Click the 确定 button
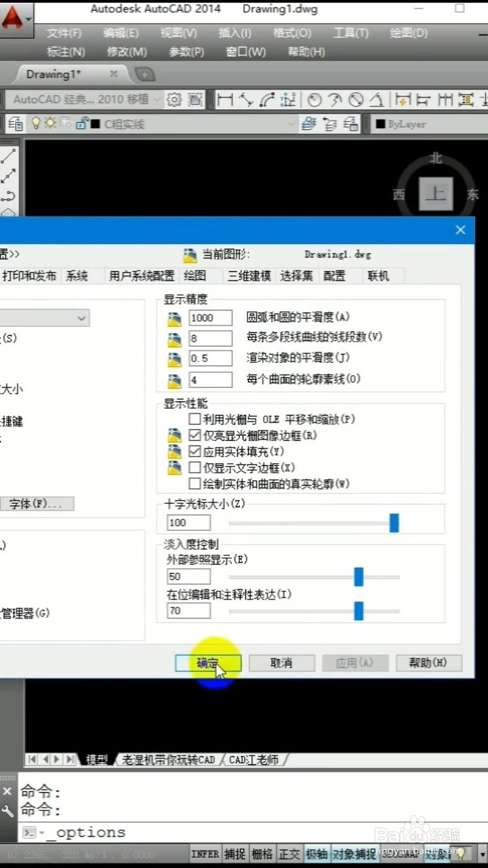Screen dimensions: 488x868 pyautogui.click(x=207, y=663)
